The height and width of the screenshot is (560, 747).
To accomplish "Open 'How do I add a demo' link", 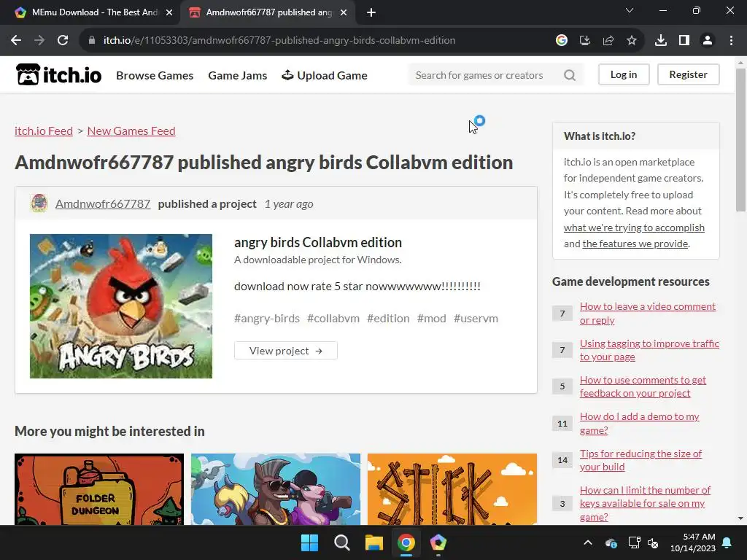I will click(639, 424).
